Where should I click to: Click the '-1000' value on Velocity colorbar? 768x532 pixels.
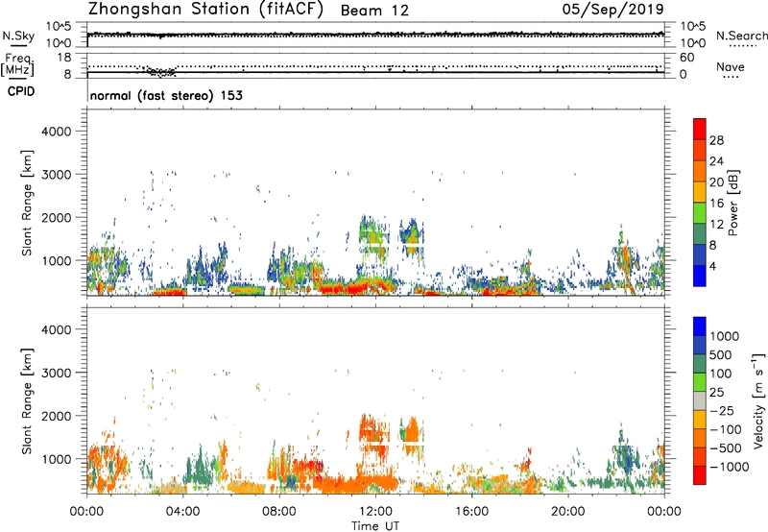pyautogui.click(x=729, y=467)
